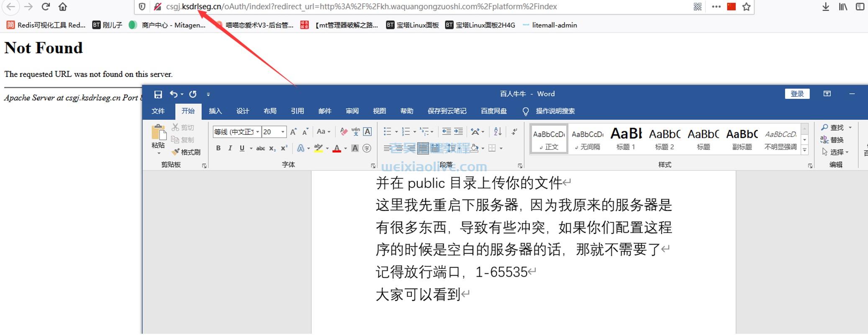Click the Paste (粘贴) clipboard icon
This screenshot has width=868, height=335.
[158, 132]
